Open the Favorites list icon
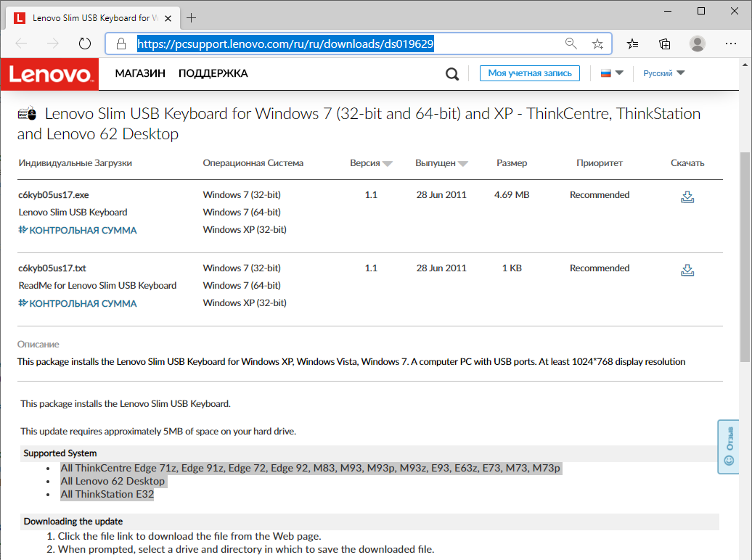The height and width of the screenshot is (560, 752). pos(632,44)
